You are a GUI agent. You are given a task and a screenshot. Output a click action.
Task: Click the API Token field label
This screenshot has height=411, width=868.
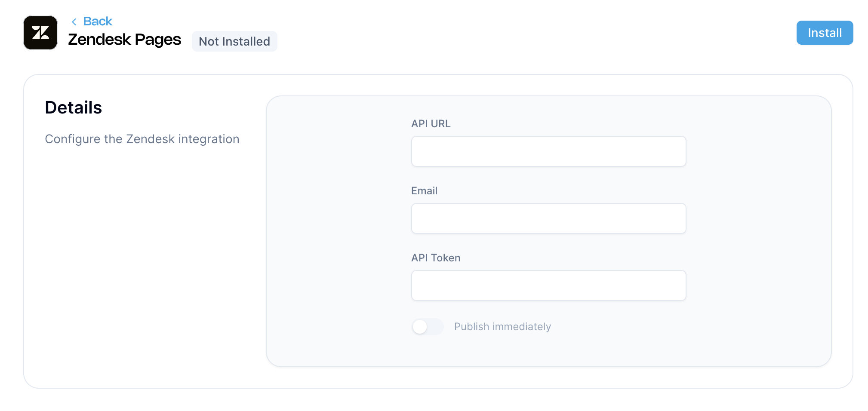436,258
